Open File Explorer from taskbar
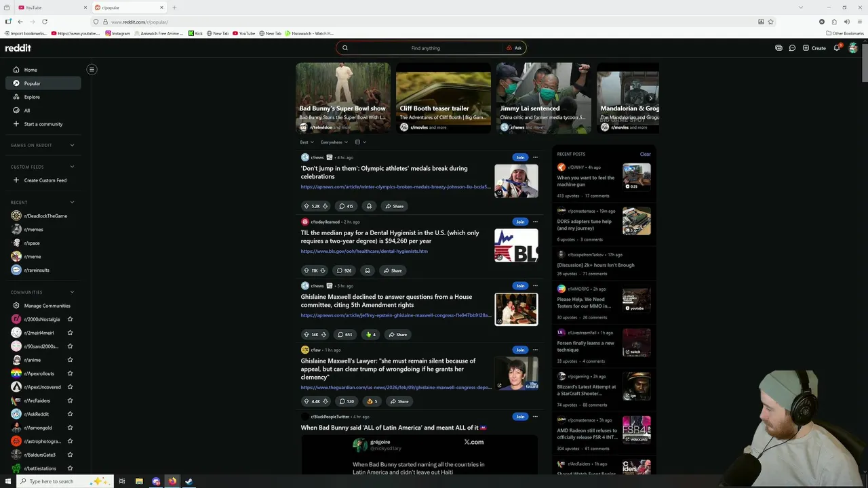Screen dimensions: 868x488 coord(139,481)
